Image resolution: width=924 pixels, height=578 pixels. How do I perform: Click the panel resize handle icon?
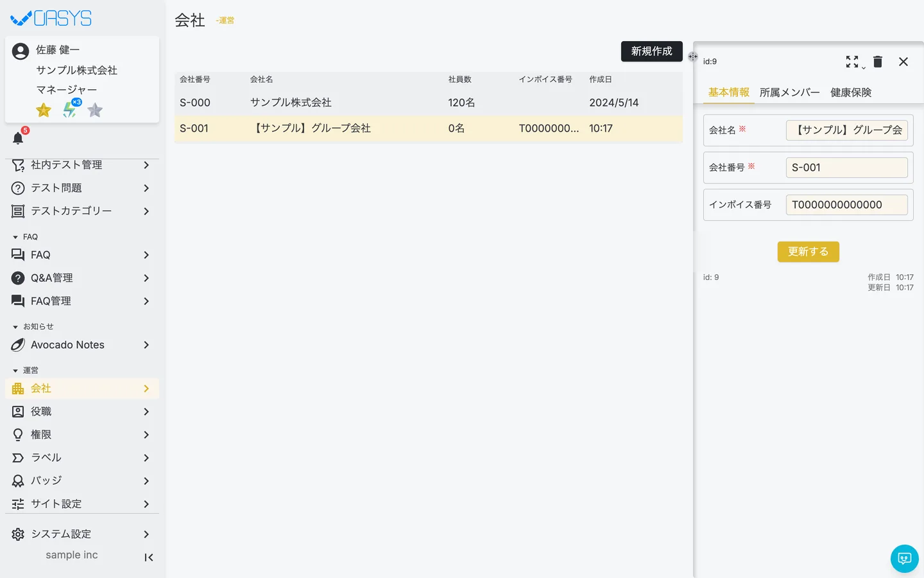(693, 57)
